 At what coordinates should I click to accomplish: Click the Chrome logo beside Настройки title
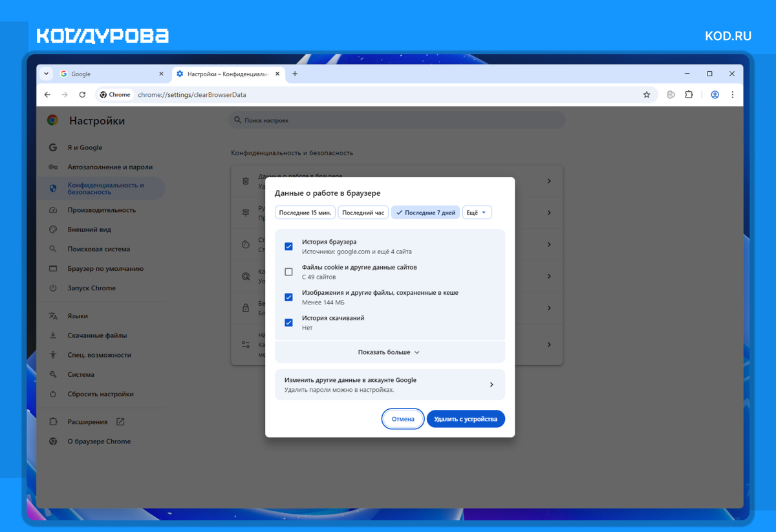tap(53, 120)
